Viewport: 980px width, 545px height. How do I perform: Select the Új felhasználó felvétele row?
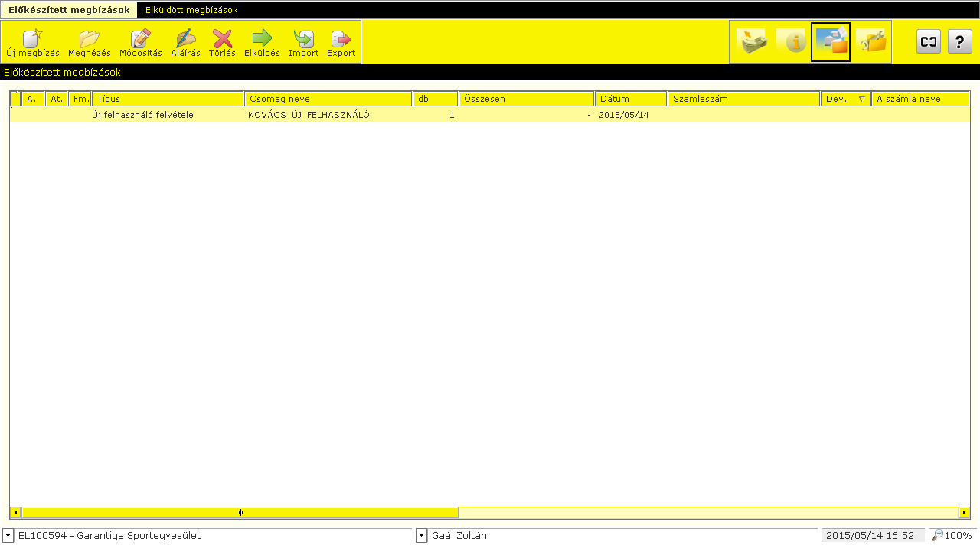[x=490, y=115]
